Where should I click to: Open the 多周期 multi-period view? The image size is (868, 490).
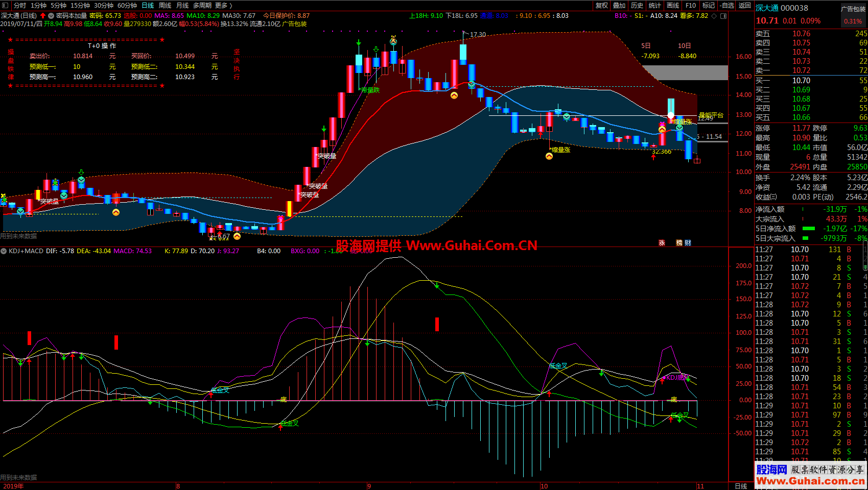(x=202, y=5)
